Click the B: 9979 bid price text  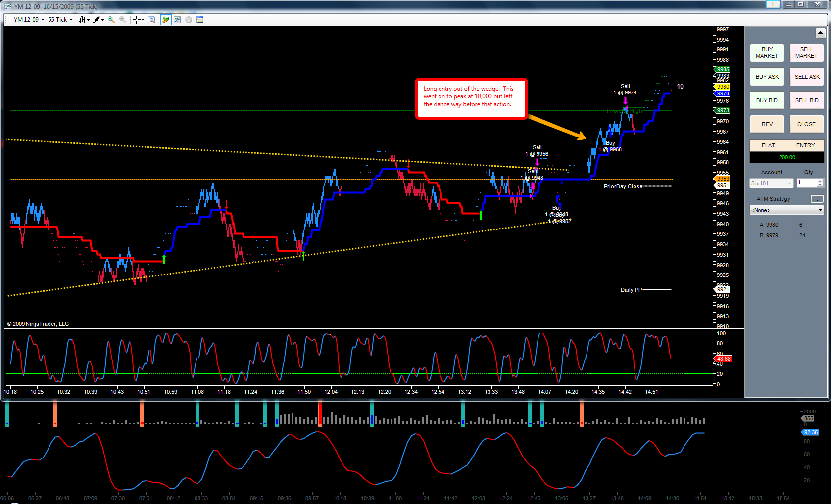pyautogui.click(x=769, y=235)
